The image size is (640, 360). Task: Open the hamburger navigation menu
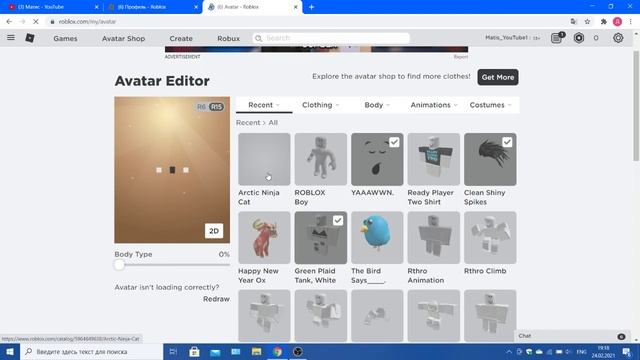click(11, 38)
